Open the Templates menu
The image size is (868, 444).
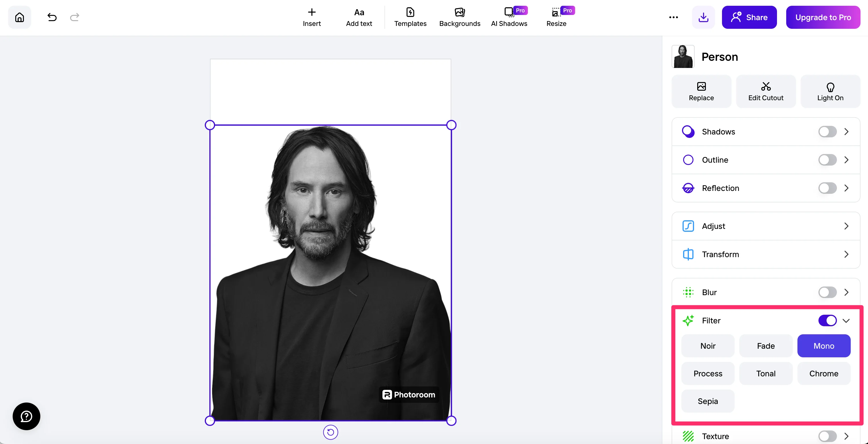tap(410, 17)
